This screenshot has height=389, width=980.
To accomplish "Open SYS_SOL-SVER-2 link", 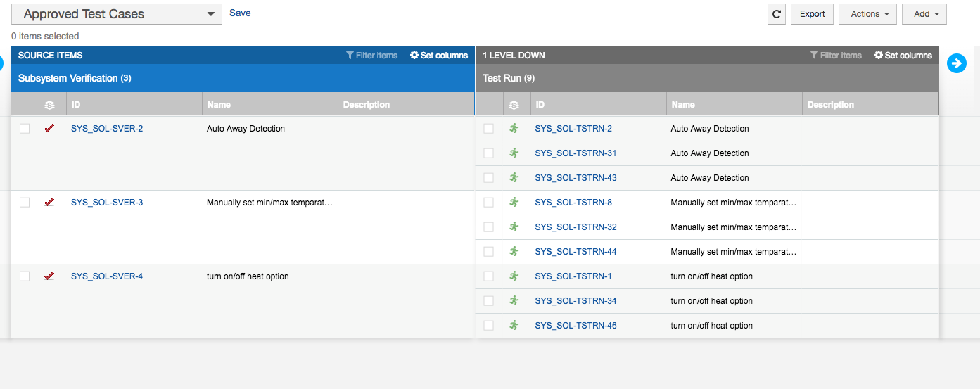I will click(107, 129).
